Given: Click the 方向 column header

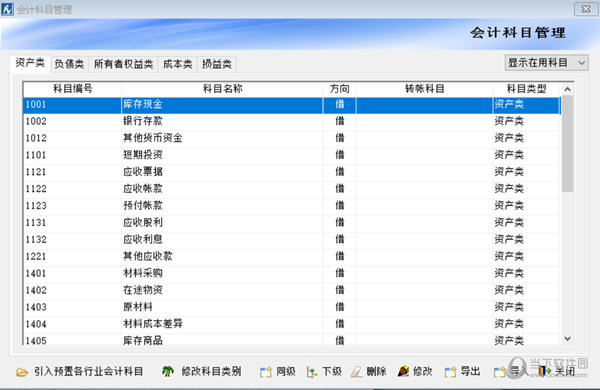Looking at the screenshot, I should point(340,89).
